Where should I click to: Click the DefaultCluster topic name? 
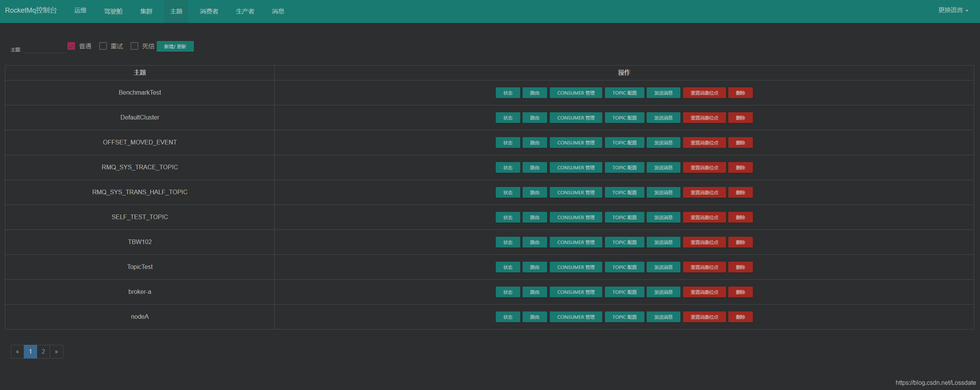coord(140,117)
